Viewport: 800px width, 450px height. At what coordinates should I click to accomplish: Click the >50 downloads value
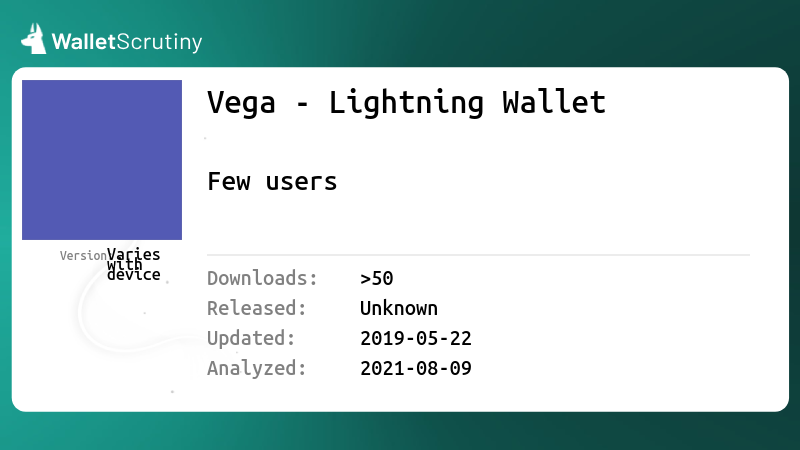tap(377, 279)
